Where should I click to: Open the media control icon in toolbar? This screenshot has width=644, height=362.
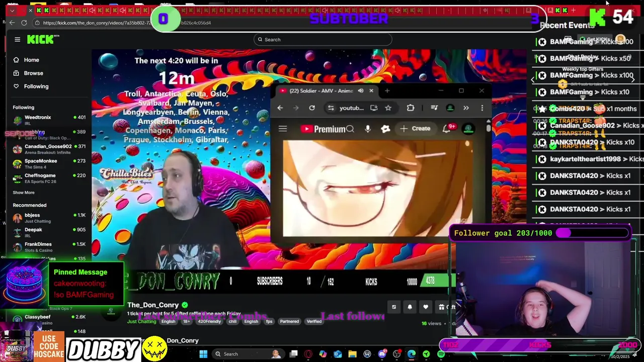[x=434, y=108]
